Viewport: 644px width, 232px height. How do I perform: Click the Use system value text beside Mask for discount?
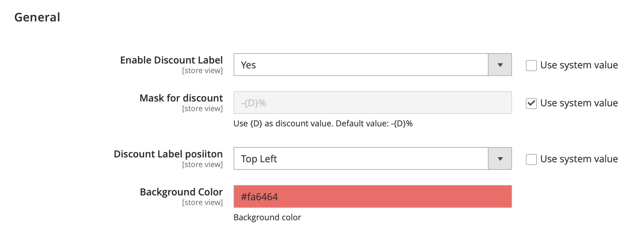[579, 103]
